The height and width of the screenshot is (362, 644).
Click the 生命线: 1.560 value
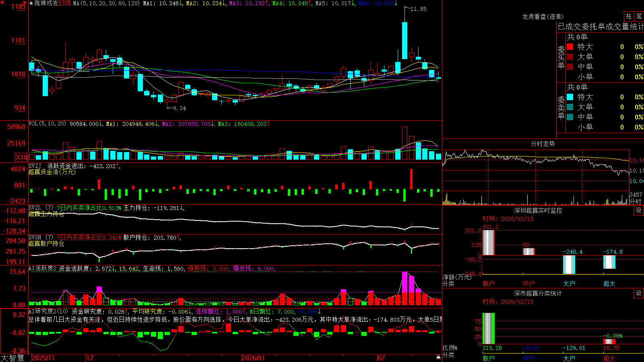[x=164, y=269]
